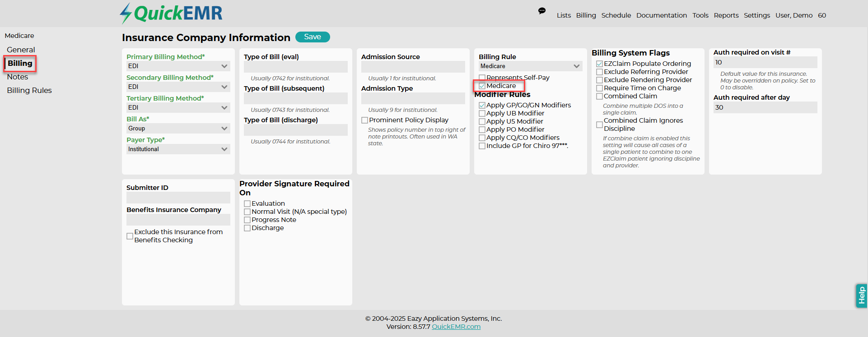Screen dimensions: 868x337
Task: Check the Normal Visit signature checkbox
Action: click(247, 212)
